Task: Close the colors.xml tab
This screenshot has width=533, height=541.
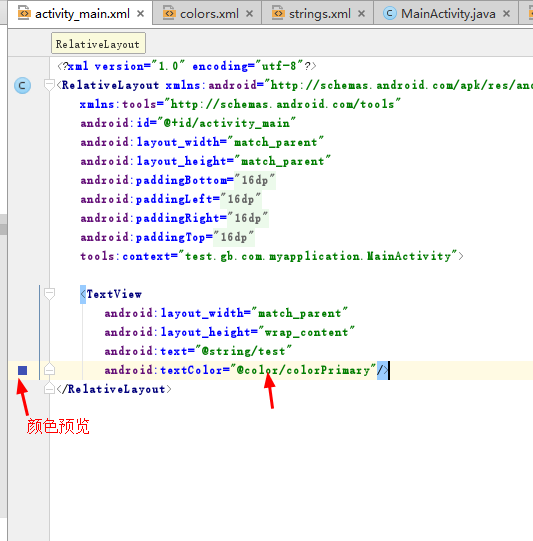Action: coord(249,14)
